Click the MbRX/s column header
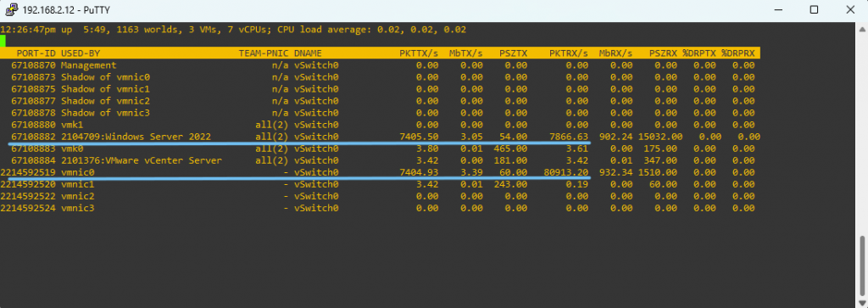The height and width of the screenshot is (308, 868). tap(615, 53)
